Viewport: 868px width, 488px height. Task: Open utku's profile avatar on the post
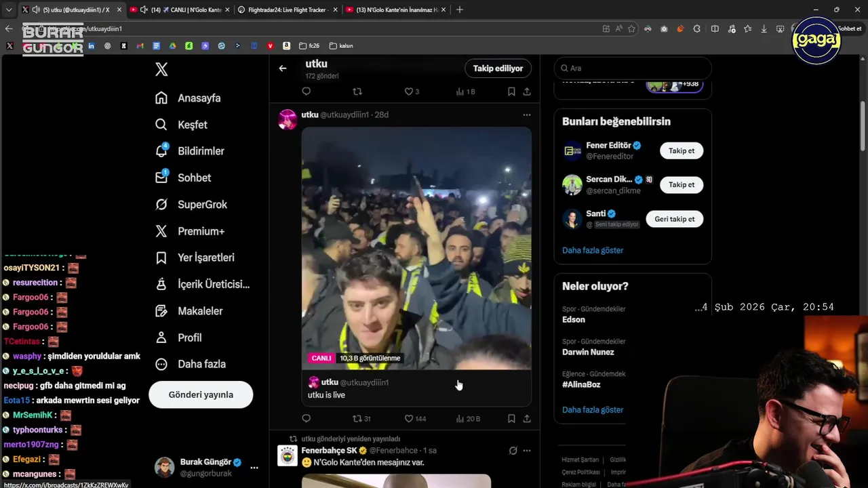point(288,119)
